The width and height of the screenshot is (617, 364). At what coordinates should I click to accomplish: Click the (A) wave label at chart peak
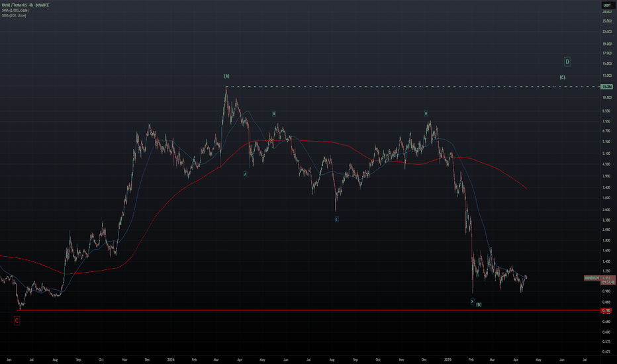pyautogui.click(x=226, y=76)
